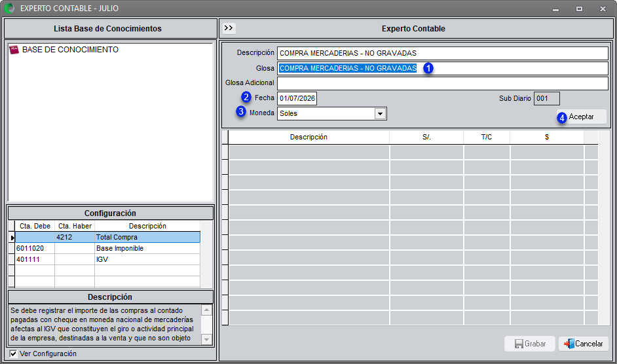The width and height of the screenshot is (617, 364).
Task: Click the BASE DE CONOCIMIENTO book icon
Action: coord(14,50)
